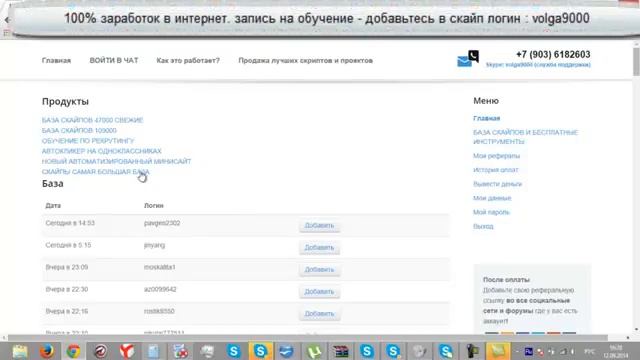Open product БАЗА СКАЙПОВ 109000
Screen dimensions: 640x360
point(79,130)
